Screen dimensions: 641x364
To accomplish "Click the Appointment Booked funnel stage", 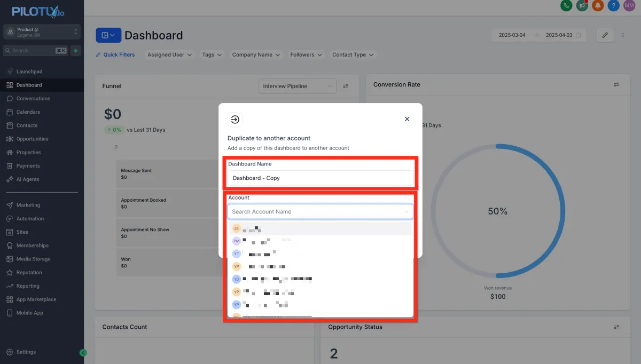I will [168, 203].
